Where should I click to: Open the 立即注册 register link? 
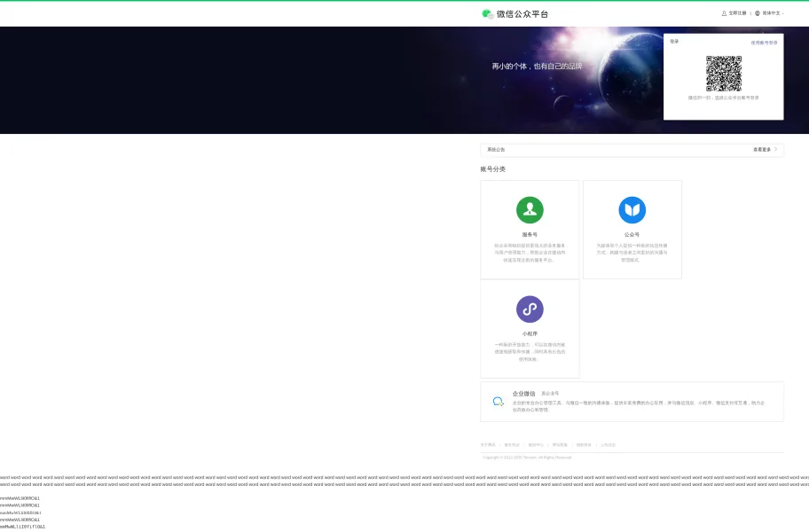click(x=737, y=13)
